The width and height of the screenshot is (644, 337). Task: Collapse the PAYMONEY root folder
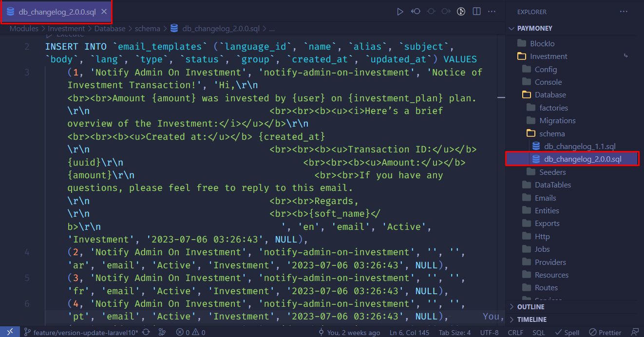click(534, 28)
